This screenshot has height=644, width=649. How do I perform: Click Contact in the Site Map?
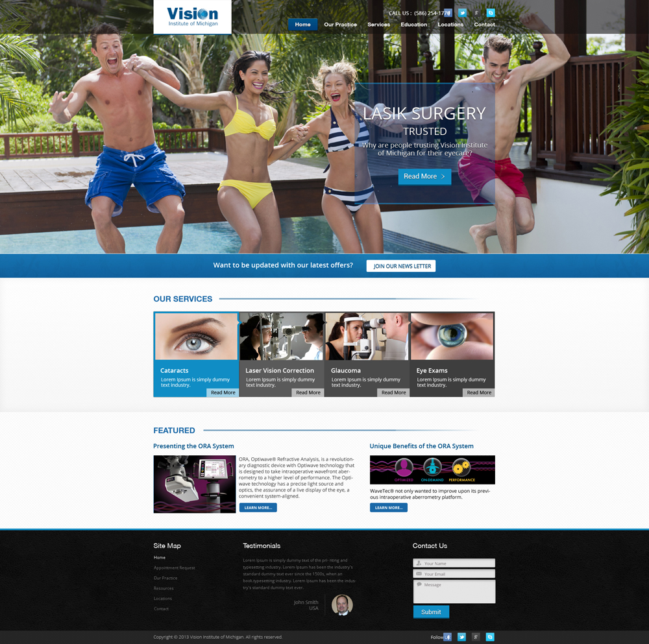pos(161,609)
